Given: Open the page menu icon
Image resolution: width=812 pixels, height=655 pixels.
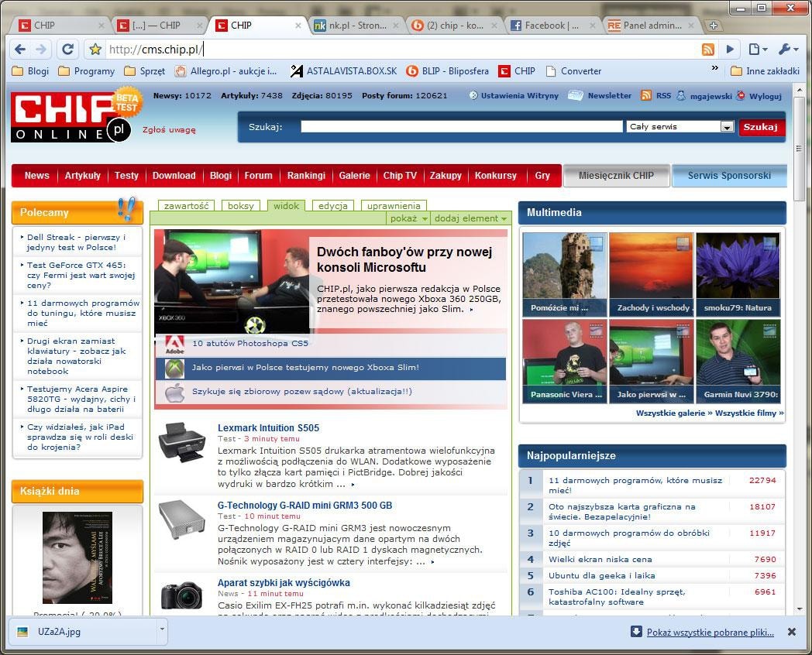Looking at the screenshot, I should (758, 49).
